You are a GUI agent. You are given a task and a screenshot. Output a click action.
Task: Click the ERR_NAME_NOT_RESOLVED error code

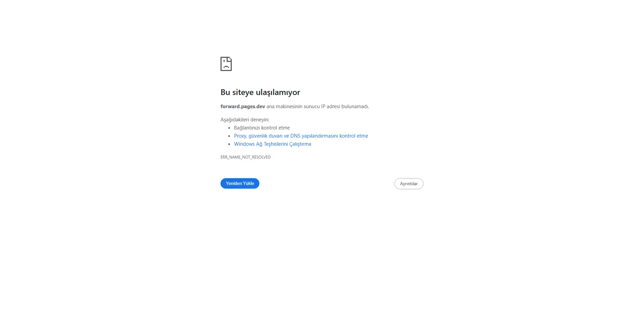[x=246, y=157]
